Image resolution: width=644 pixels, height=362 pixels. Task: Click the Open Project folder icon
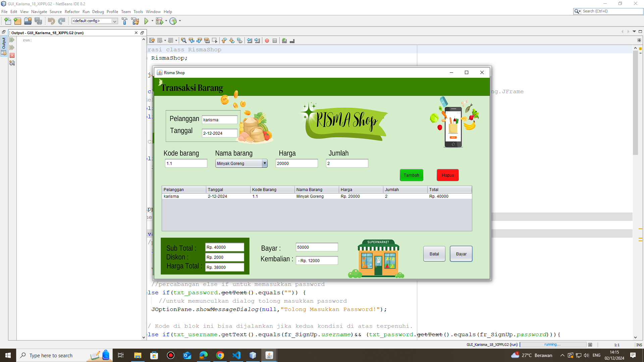coord(28,21)
